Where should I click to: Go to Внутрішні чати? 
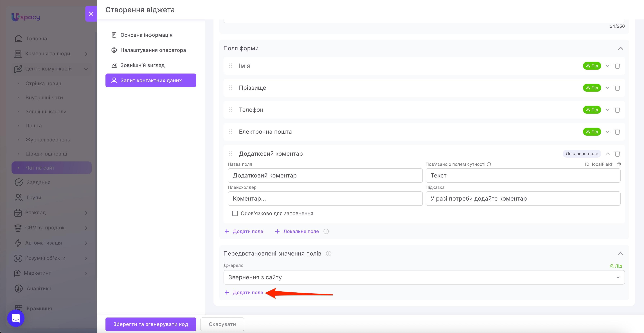pyautogui.click(x=44, y=98)
